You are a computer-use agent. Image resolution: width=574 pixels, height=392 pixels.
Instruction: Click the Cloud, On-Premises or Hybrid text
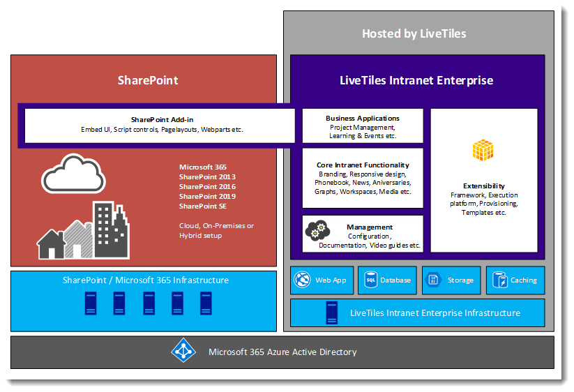coord(216,231)
